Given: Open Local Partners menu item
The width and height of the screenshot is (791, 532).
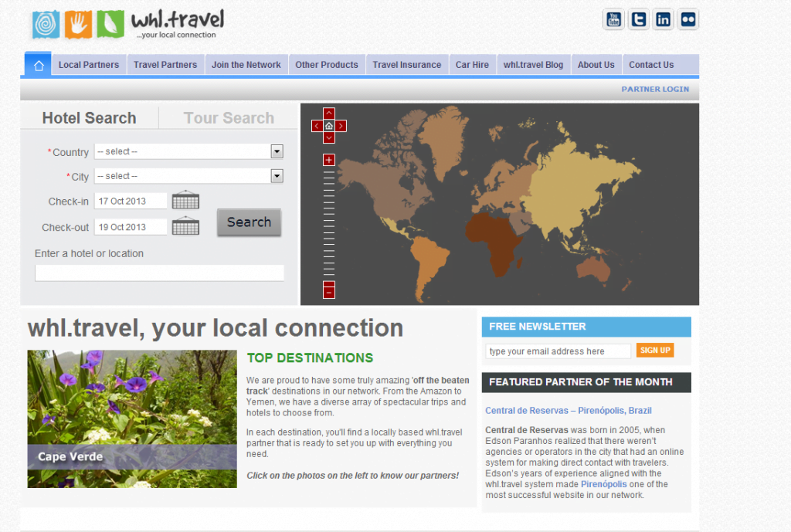Looking at the screenshot, I should [x=89, y=65].
